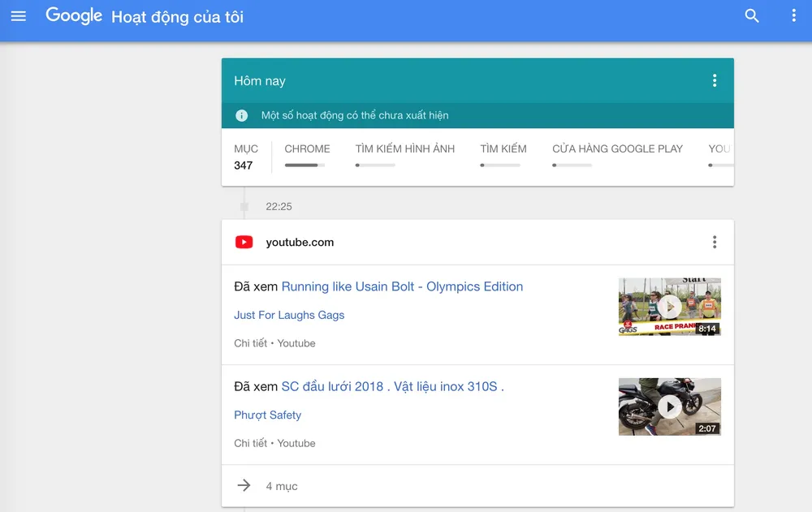
Task: Open youtube.com card three-dot menu
Action: point(714,242)
